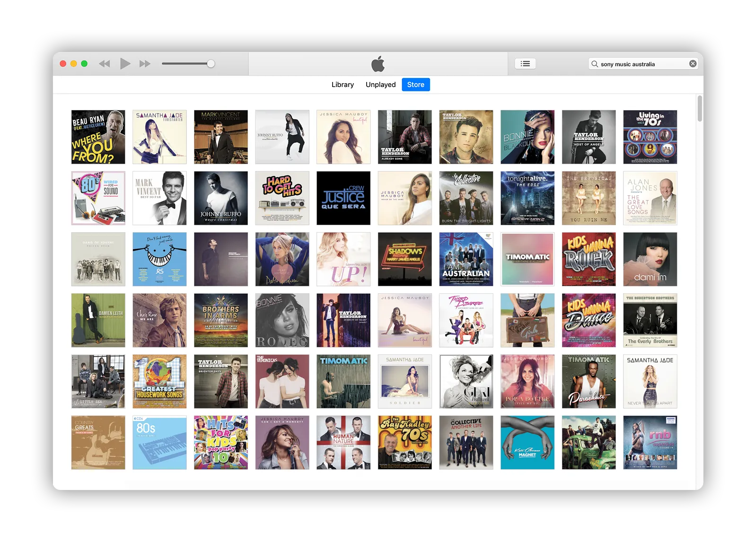The image size is (756, 542).
Task: Open Timomatic Parachute album
Action: tap(589, 381)
